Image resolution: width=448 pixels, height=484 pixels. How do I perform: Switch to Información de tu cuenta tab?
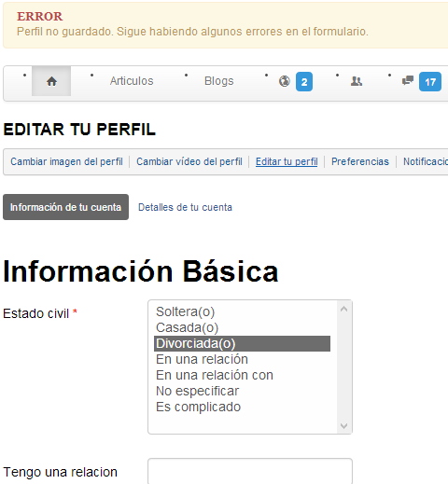65,207
